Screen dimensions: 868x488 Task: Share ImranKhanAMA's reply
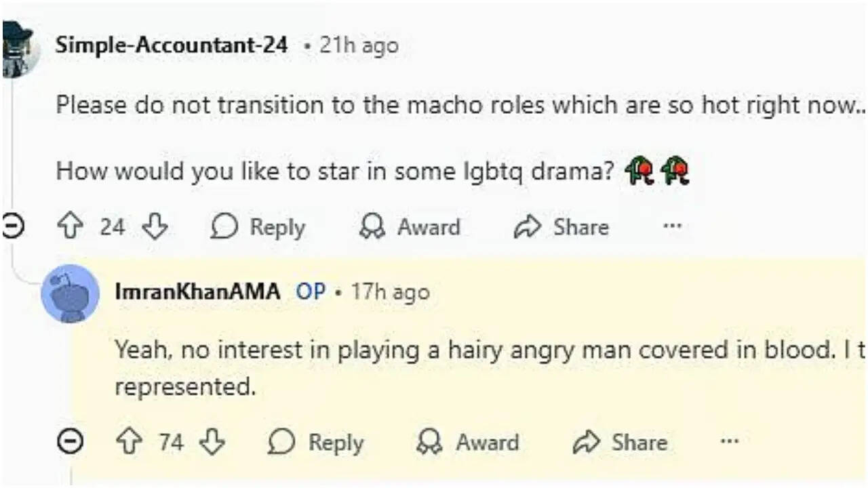coord(620,443)
